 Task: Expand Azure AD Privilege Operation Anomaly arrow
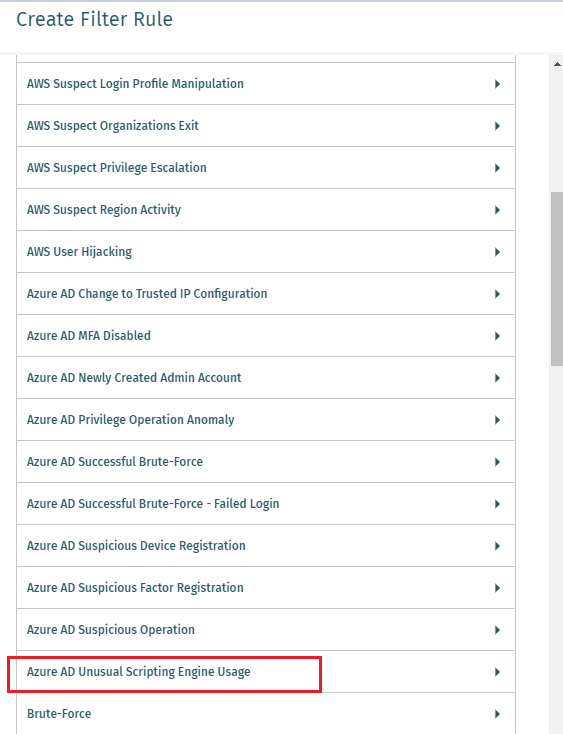click(497, 420)
